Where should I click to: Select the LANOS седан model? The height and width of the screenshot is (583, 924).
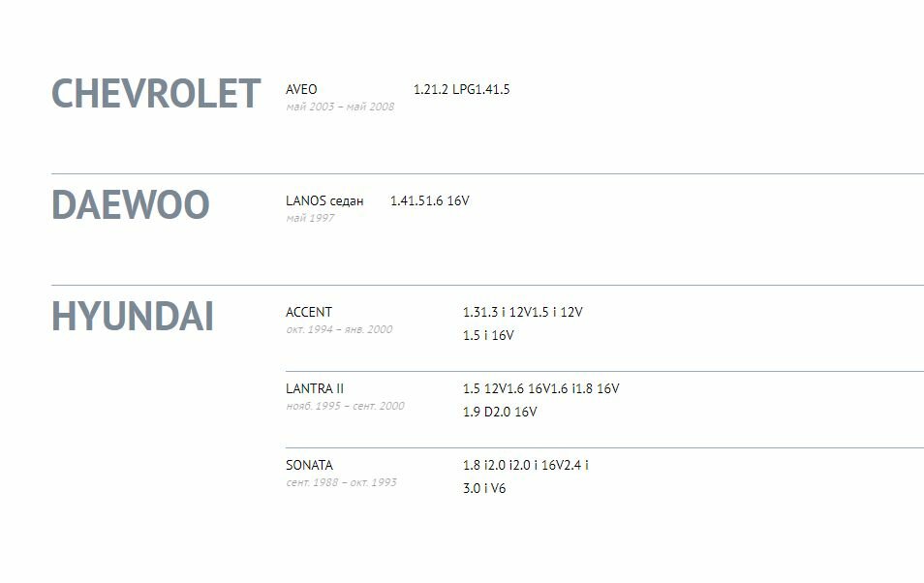pos(324,201)
